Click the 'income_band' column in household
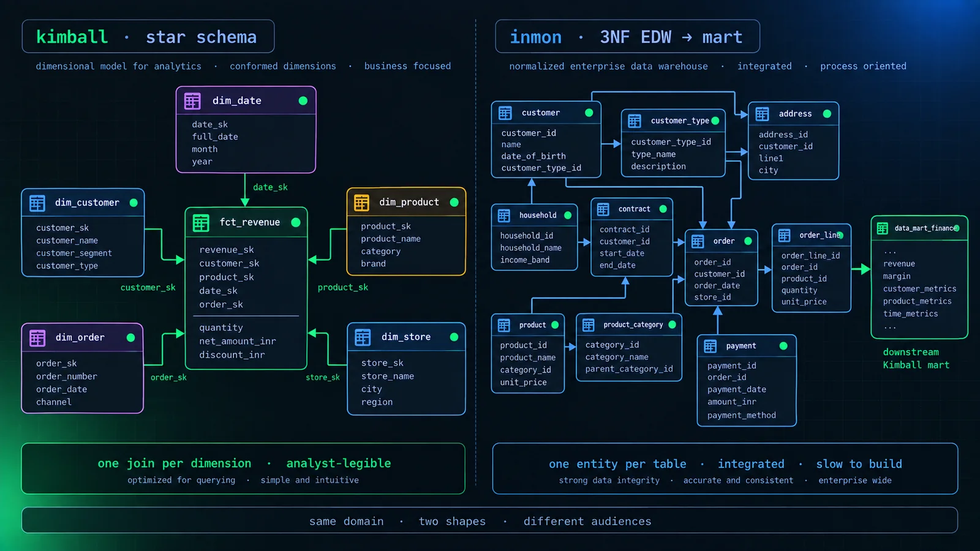The height and width of the screenshot is (551, 980). (x=525, y=260)
